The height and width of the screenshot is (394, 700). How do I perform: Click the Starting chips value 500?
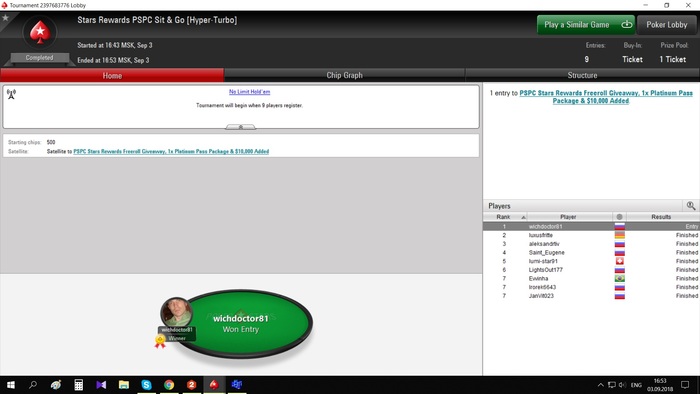(51, 142)
